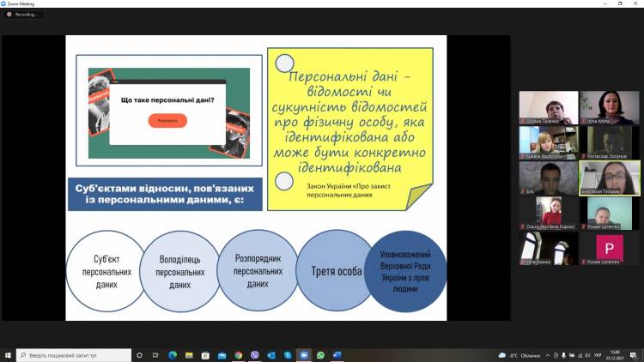Open Task View from the taskbar

pos(155,355)
